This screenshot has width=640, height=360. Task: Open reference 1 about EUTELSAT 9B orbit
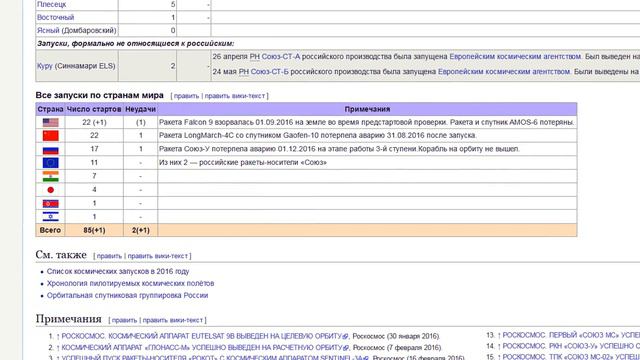click(201, 336)
